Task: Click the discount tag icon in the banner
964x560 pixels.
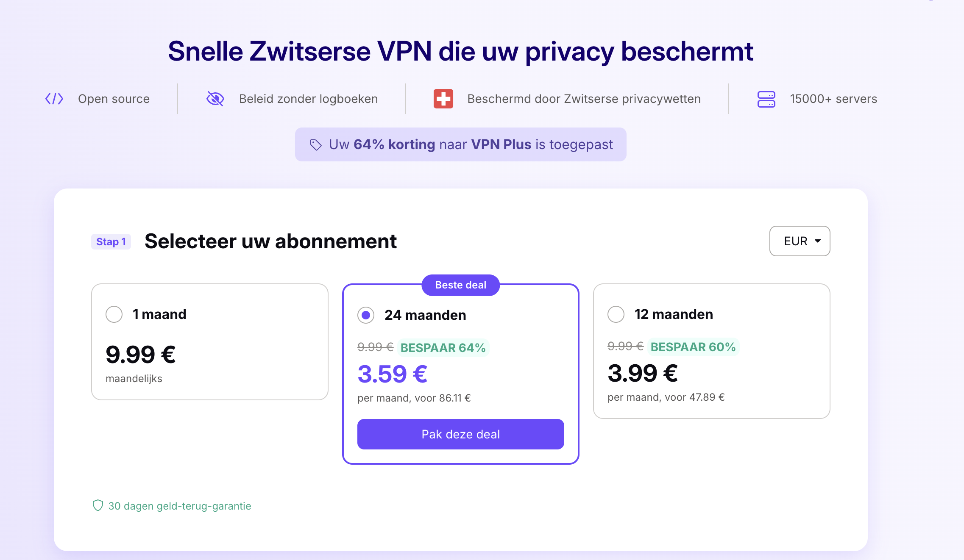Action: [x=316, y=145]
